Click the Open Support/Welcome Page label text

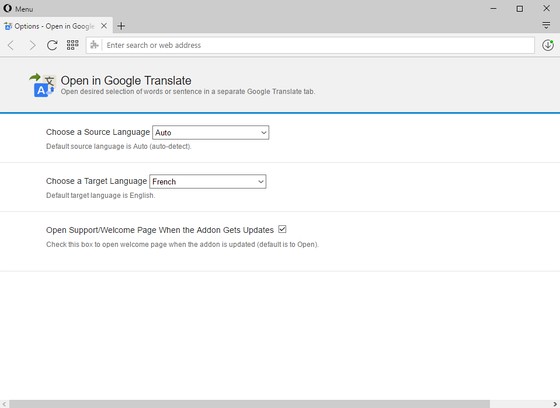[160, 230]
